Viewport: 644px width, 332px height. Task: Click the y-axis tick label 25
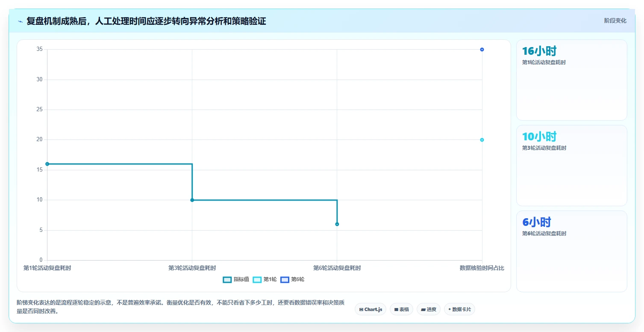[x=40, y=110]
